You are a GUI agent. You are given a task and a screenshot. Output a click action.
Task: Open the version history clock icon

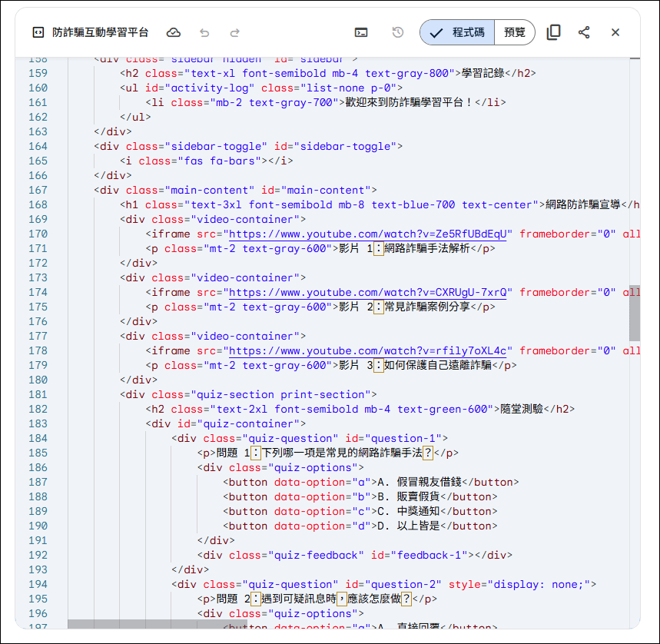398,32
